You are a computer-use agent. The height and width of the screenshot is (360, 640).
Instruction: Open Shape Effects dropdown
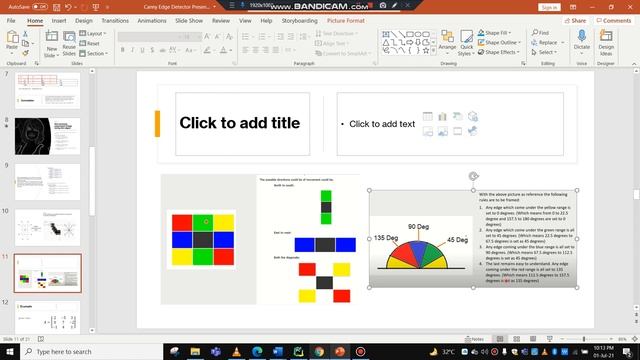[x=499, y=52]
